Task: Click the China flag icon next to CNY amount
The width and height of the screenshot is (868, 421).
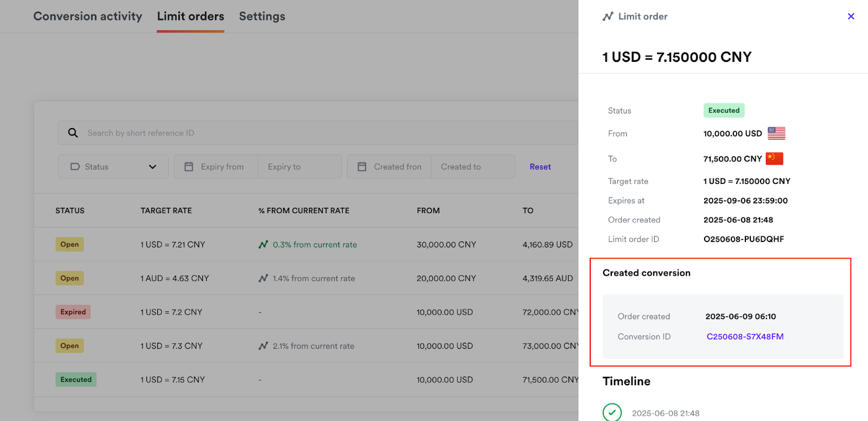Action: click(774, 158)
